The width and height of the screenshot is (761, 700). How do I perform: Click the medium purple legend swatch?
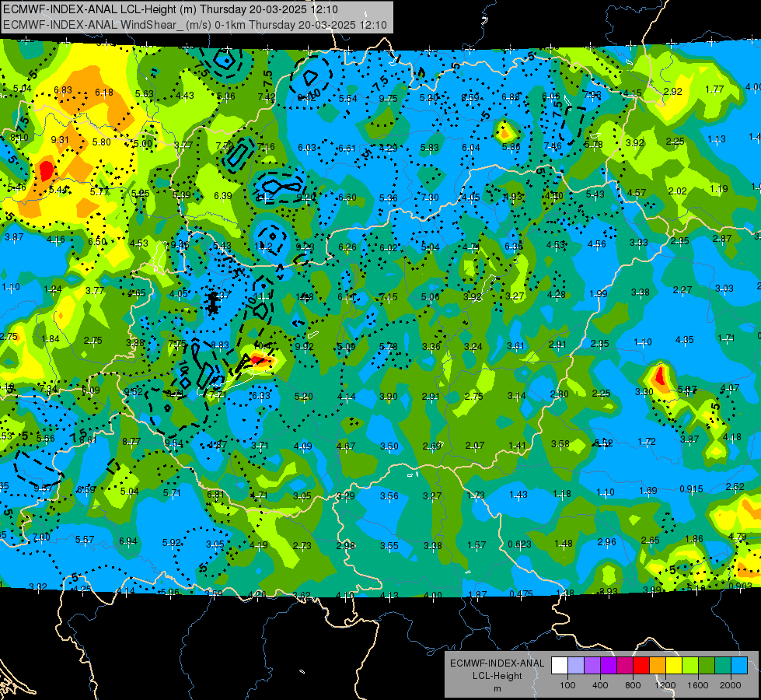pos(592,666)
